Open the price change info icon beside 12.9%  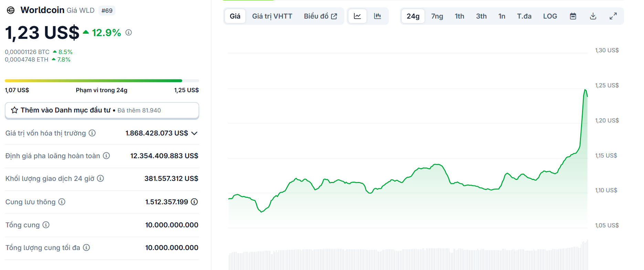click(129, 32)
